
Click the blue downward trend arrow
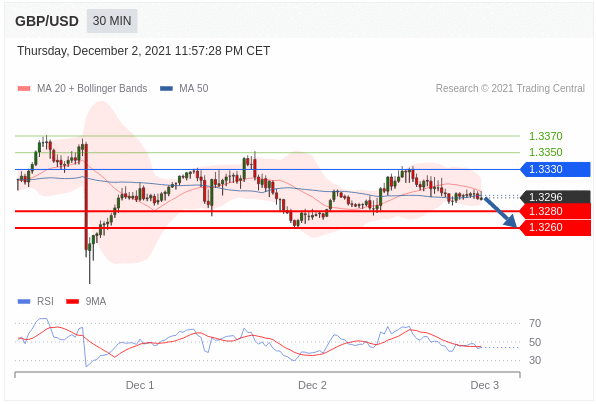pyautogui.click(x=501, y=212)
